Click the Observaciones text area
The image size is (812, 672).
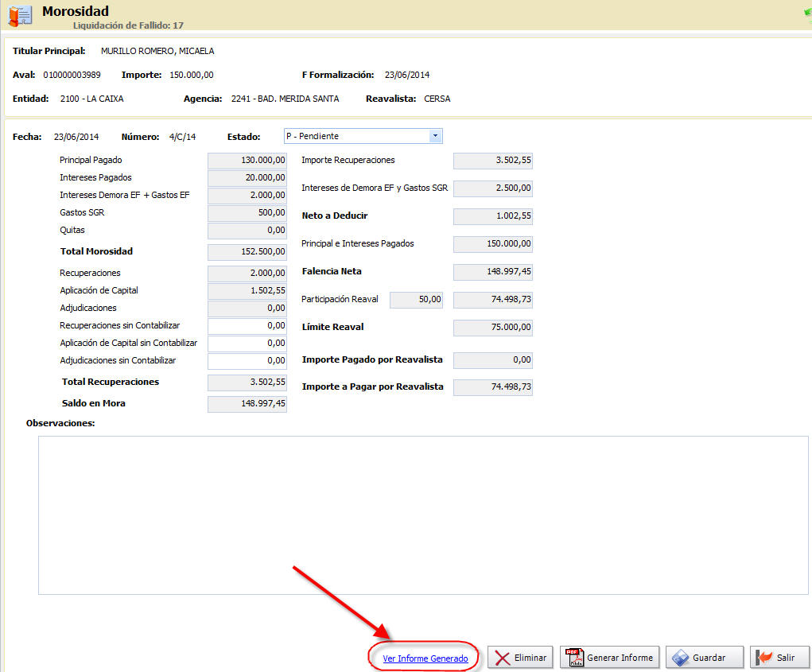pos(423,515)
